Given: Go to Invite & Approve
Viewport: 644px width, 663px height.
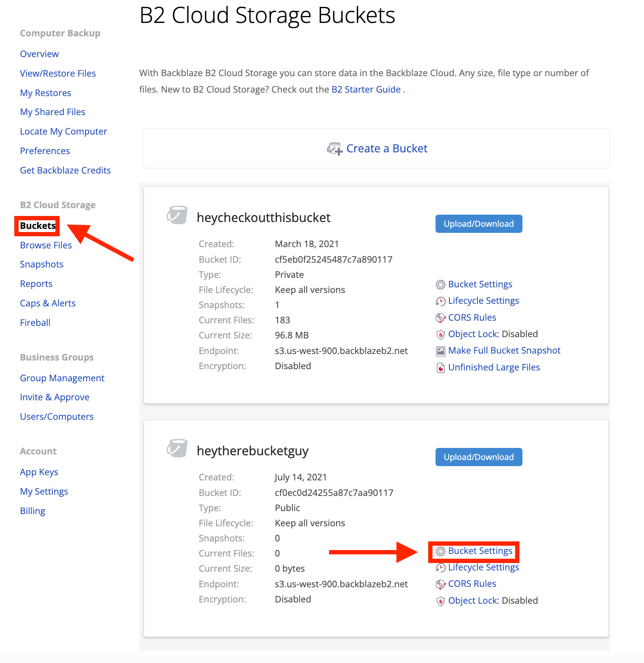Looking at the screenshot, I should (x=54, y=397).
